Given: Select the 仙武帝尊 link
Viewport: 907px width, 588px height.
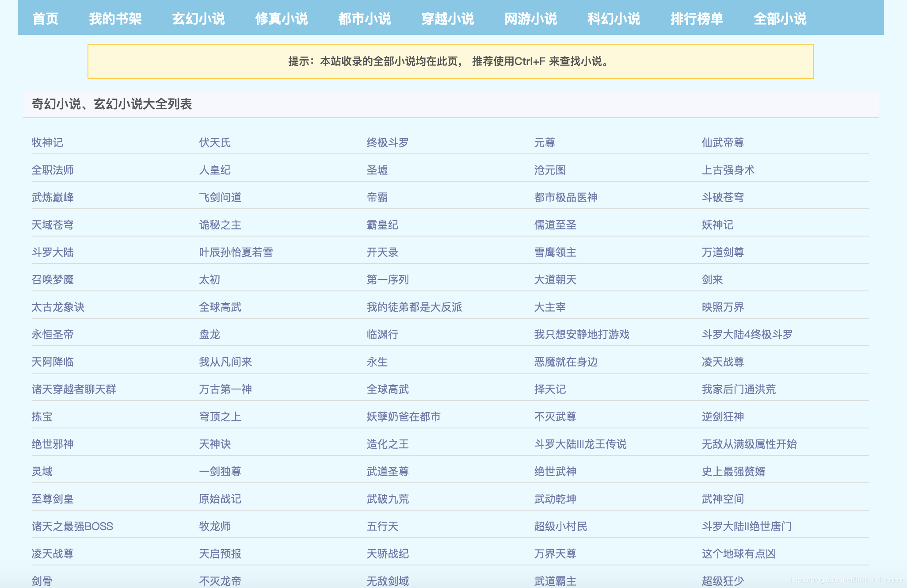Looking at the screenshot, I should (x=723, y=142).
